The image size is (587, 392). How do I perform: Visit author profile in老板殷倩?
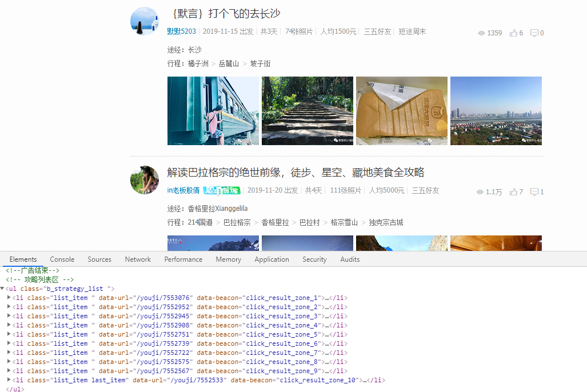click(x=183, y=190)
